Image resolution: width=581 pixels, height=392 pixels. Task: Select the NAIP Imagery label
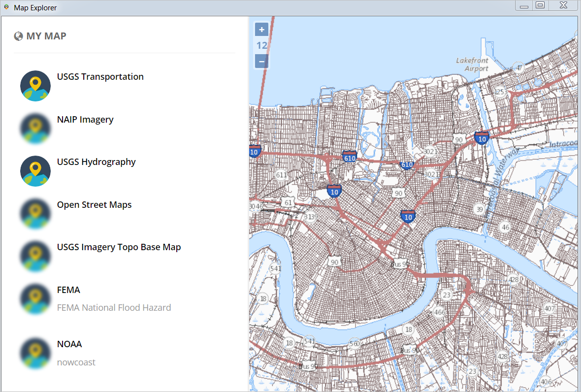click(x=85, y=120)
